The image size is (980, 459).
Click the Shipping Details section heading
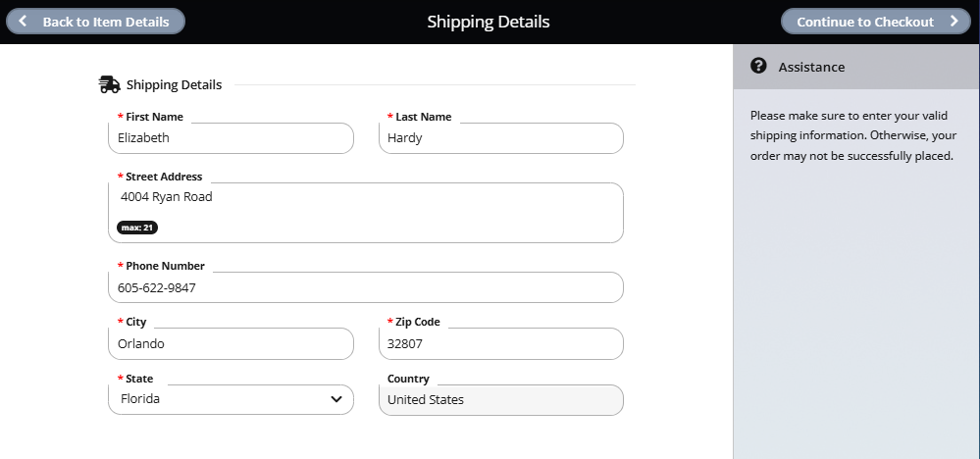click(x=174, y=85)
